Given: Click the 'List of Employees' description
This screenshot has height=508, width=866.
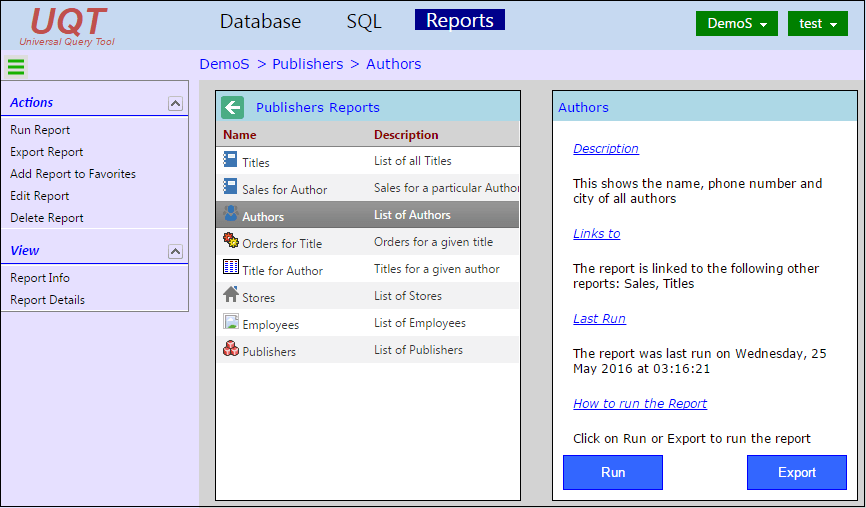Looking at the screenshot, I should click(420, 323).
